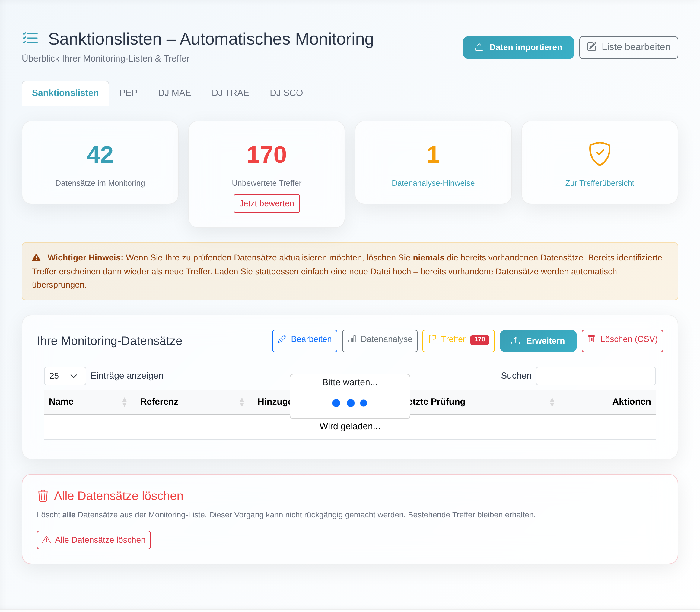Viewport: 700px width, 612px height.
Task: Click the red 170 badge on Treffer
Action: point(479,339)
